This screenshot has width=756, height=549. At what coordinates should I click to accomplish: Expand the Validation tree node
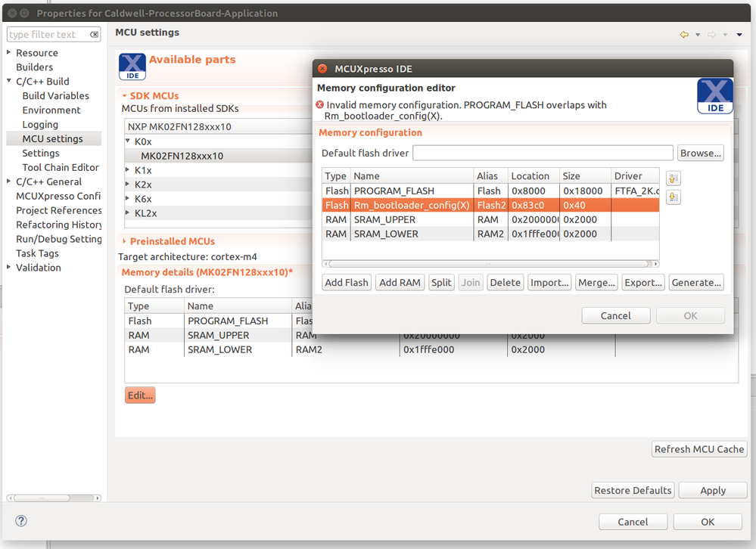(8, 267)
